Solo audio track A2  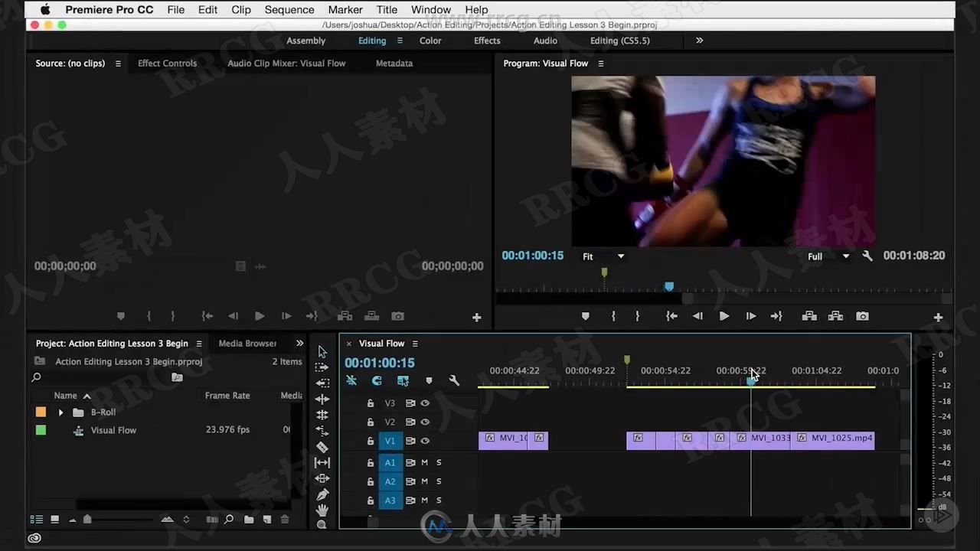tap(439, 481)
